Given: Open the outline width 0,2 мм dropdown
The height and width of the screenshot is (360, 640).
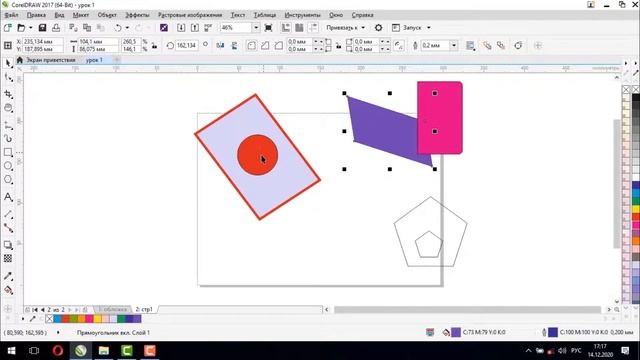Looking at the screenshot, I should (x=454, y=45).
